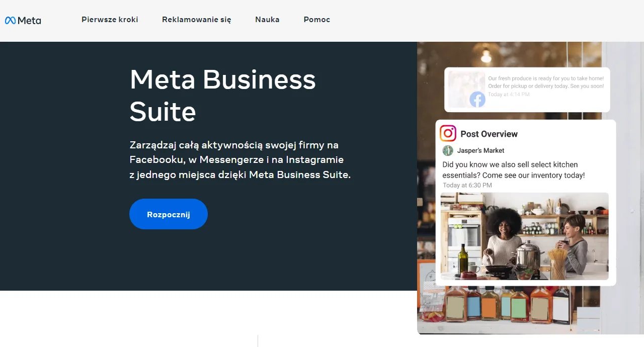Open the Pierwsze kroki menu

(x=110, y=20)
